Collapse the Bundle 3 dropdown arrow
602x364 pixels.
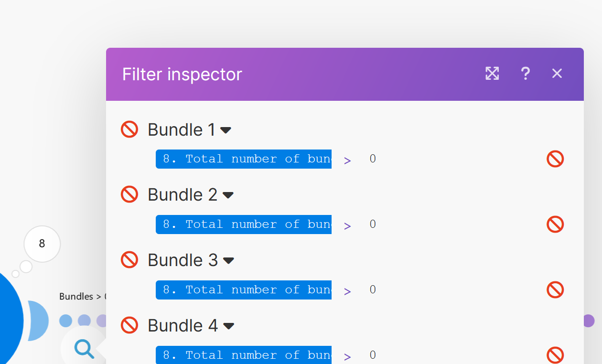tap(228, 260)
